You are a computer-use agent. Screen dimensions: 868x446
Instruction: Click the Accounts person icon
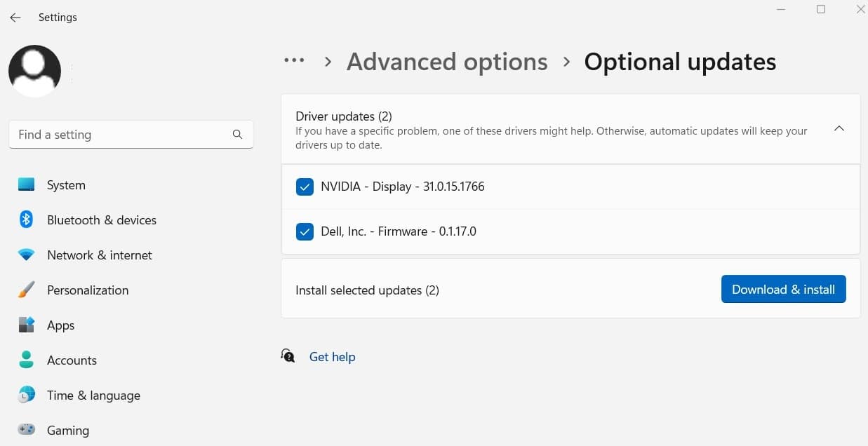coord(26,360)
